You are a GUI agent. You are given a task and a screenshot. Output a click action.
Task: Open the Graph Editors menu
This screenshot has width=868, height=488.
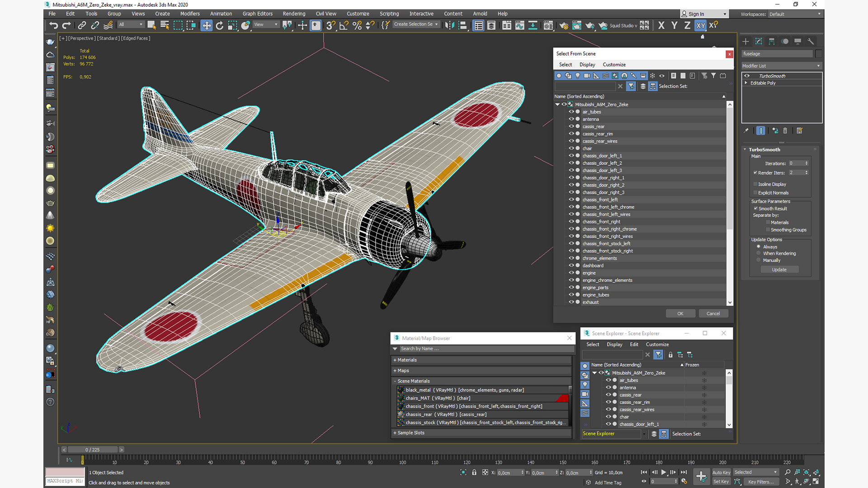[x=257, y=14]
